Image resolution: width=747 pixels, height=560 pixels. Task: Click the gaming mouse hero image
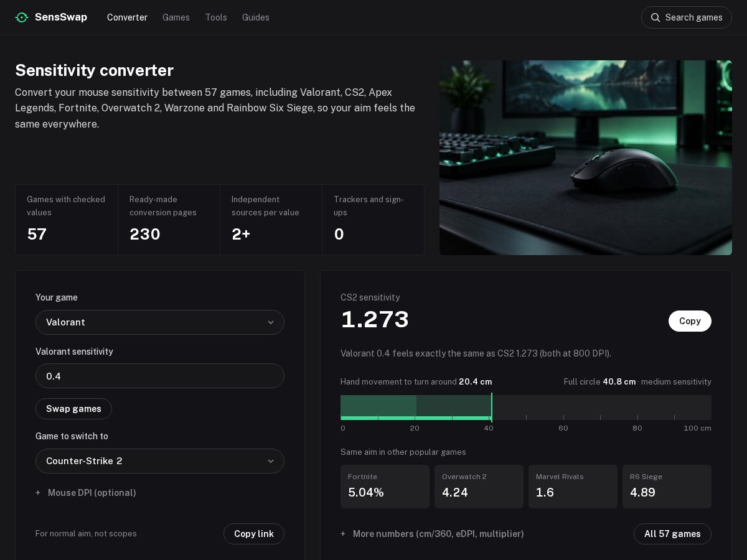pos(586,157)
